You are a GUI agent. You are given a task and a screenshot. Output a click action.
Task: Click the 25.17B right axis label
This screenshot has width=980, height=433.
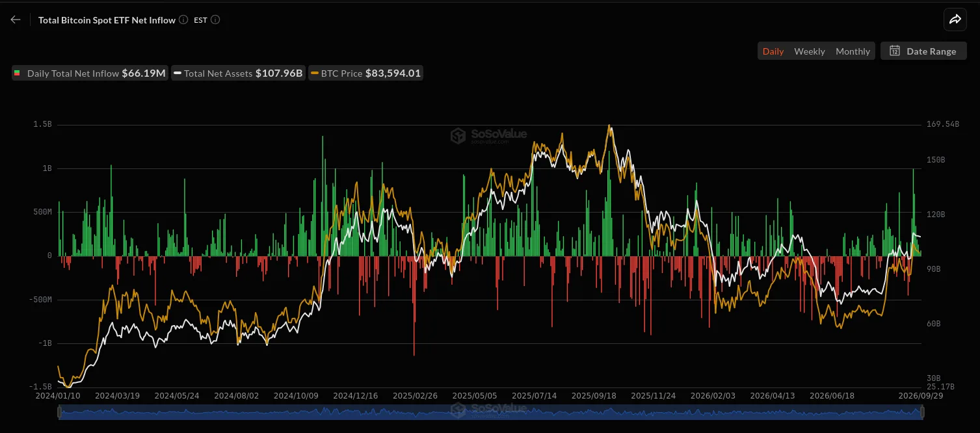point(940,386)
